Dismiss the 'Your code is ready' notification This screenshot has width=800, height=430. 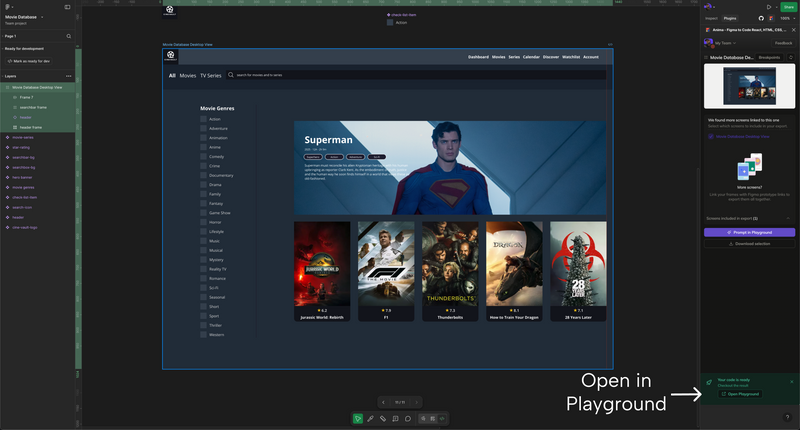point(792,382)
